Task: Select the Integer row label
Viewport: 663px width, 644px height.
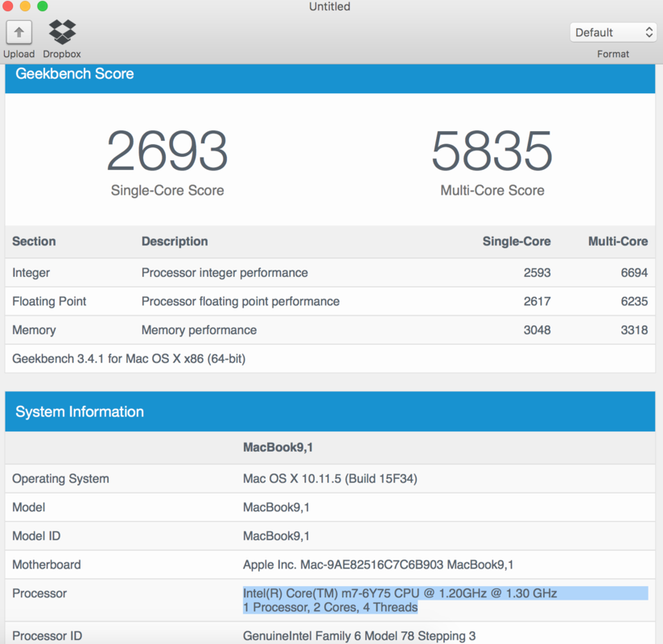Action: 31,273
